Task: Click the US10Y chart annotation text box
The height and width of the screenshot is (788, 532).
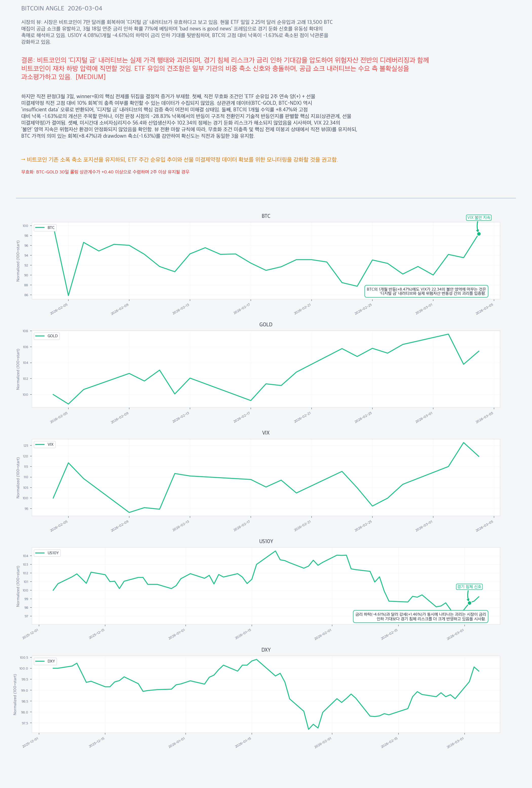Action: [420, 616]
